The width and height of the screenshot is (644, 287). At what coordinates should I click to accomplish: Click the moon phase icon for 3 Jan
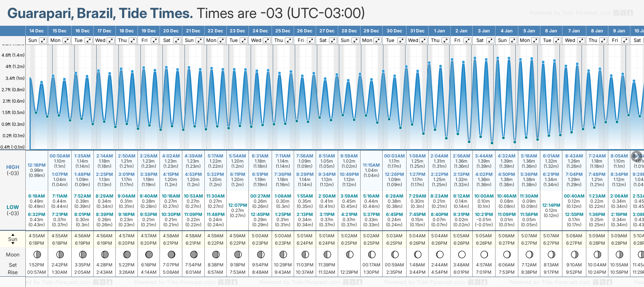click(484, 254)
